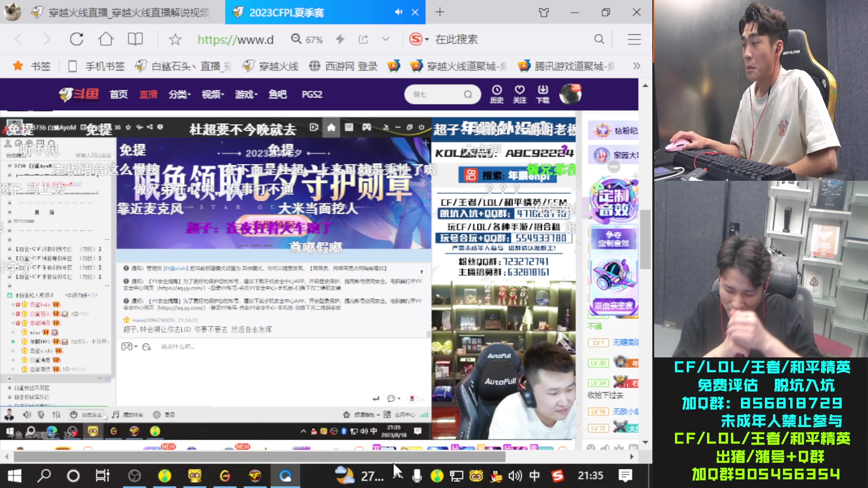Click the search magnifier in the Douyu search bar
Viewport: 868px width, 488px height.
pyautogui.click(x=468, y=94)
